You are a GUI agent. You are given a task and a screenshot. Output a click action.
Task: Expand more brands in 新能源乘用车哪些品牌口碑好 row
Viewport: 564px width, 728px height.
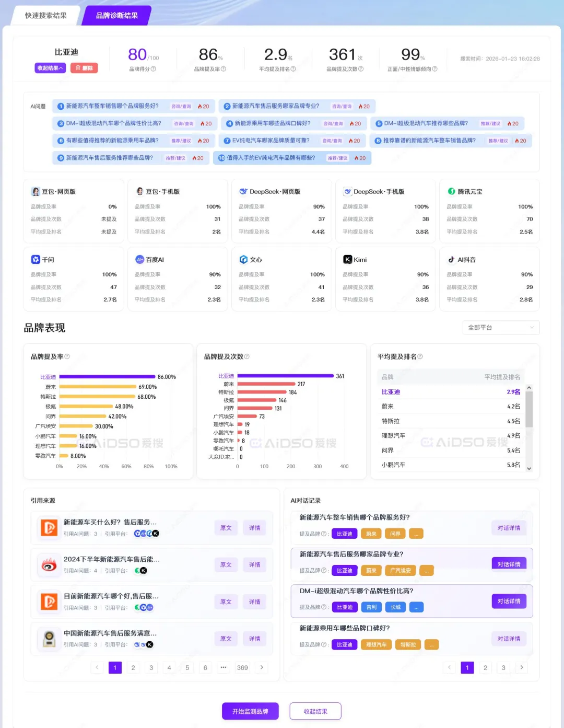[x=431, y=645]
